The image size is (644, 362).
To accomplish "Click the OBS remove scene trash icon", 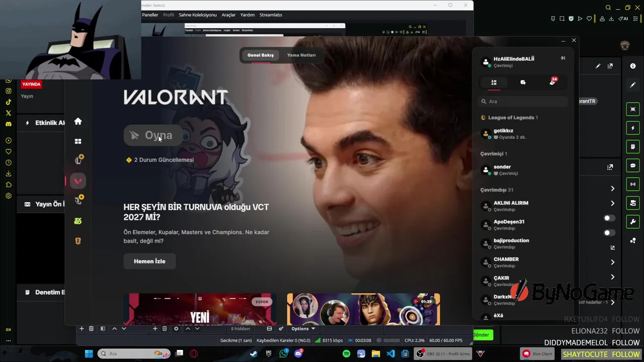I will 91,329.
